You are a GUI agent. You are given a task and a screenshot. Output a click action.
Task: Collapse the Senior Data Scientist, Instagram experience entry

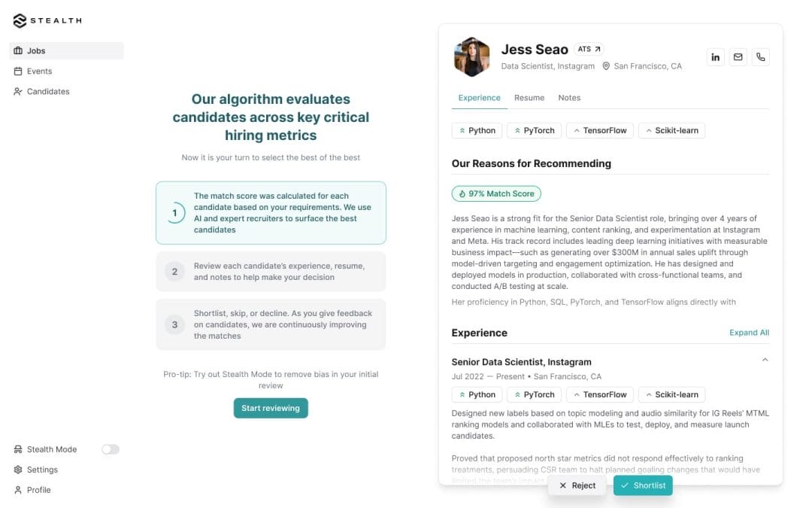[765, 360]
